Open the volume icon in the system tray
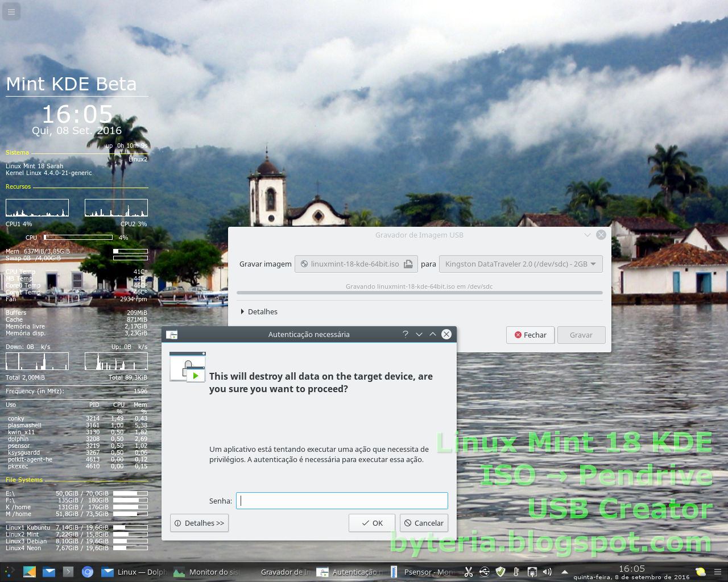Image resolution: width=728 pixels, height=582 pixels. point(547,572)
